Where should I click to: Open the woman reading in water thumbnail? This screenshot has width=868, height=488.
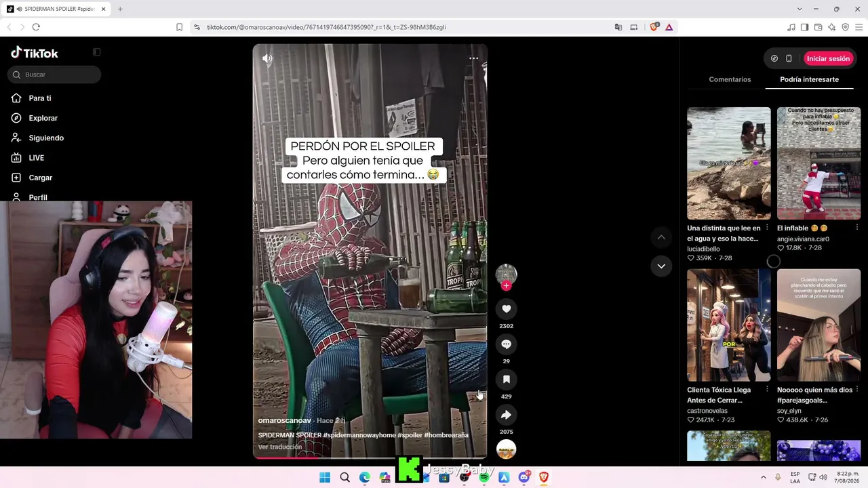coord(729,163)
